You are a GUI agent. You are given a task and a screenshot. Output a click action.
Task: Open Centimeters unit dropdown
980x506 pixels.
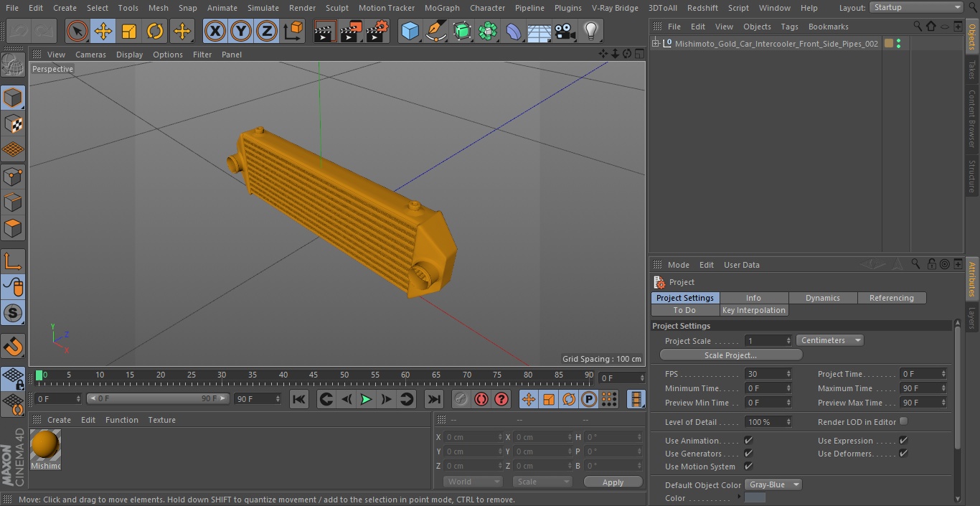point(829,340)
